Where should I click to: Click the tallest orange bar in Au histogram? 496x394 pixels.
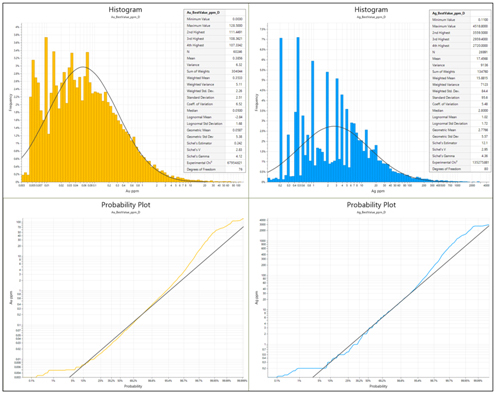(x=46, y=109)
